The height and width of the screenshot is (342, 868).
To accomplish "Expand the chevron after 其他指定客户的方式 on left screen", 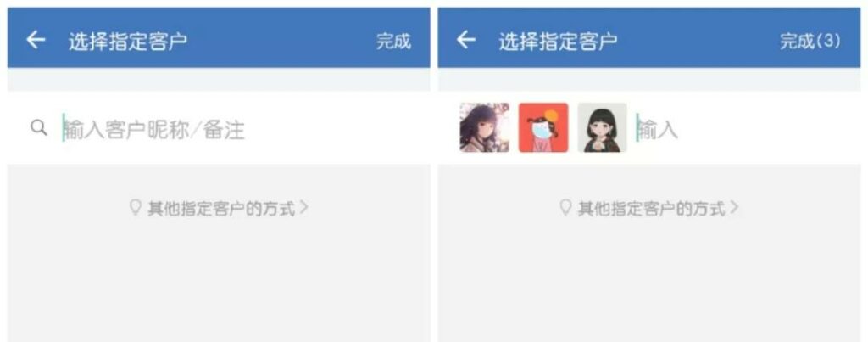I will tap(304, 208).
